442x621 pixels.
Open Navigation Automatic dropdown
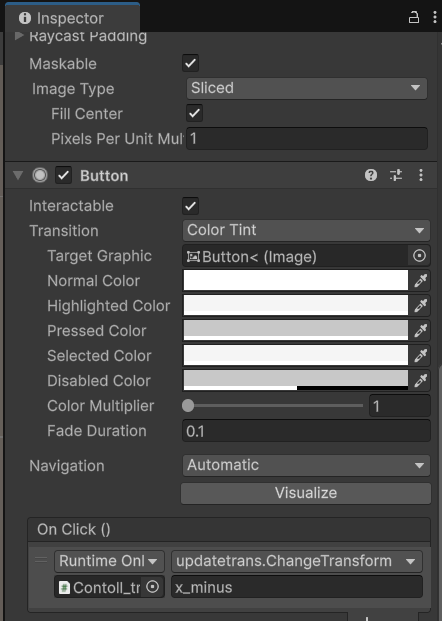click(x=306, y=465)
